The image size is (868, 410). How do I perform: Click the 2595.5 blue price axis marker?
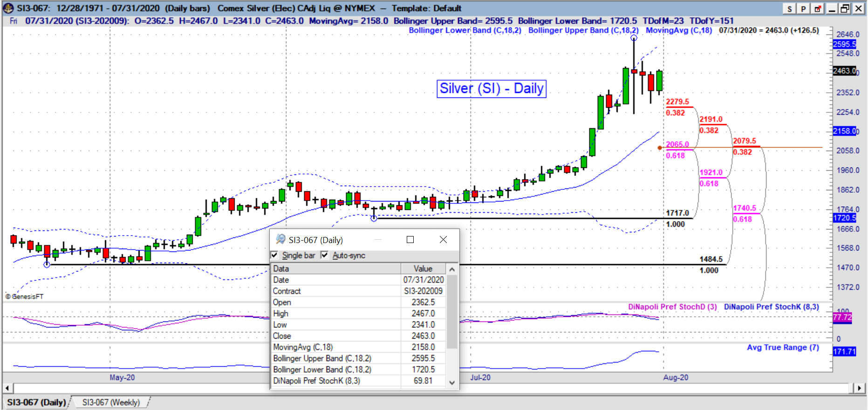tap(844, 44)
